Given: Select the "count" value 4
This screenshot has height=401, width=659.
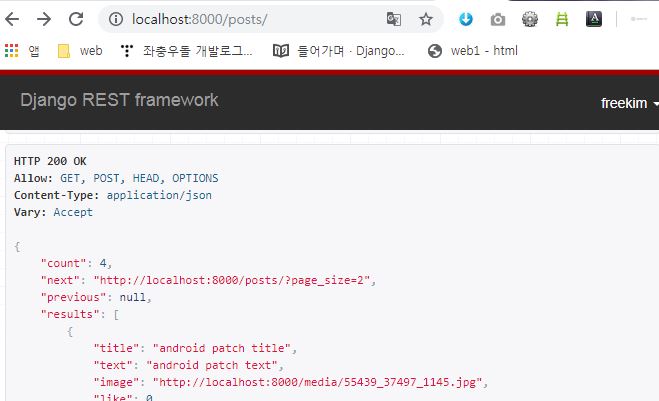Looking at the screenshot, I should 103,263.
